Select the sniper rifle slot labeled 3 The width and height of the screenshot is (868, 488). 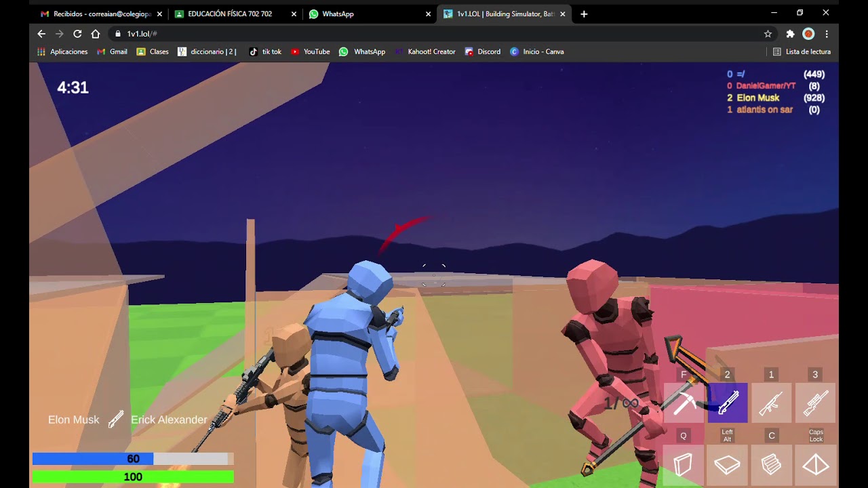815,403
